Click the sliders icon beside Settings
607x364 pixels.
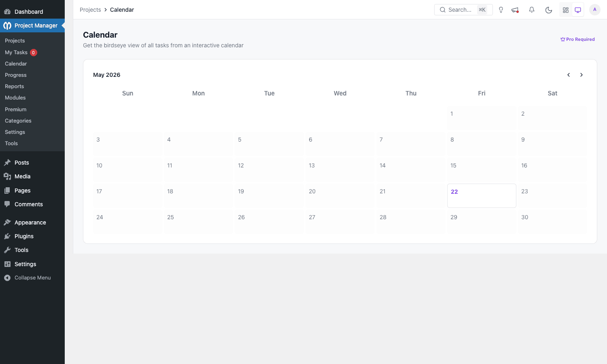[x=7, y=264]
